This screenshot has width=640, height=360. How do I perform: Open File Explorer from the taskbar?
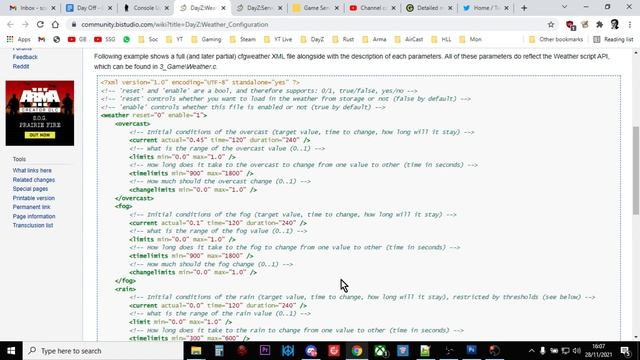tap(196, 351)
